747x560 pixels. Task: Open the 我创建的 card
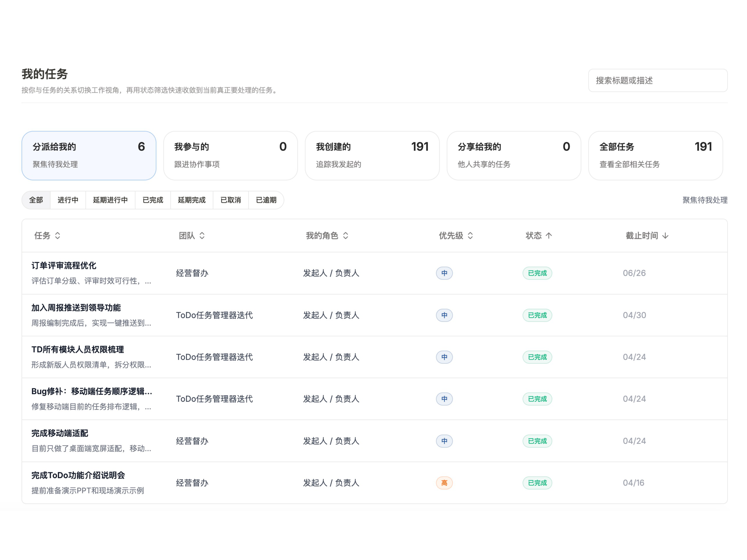click(372, 156)
